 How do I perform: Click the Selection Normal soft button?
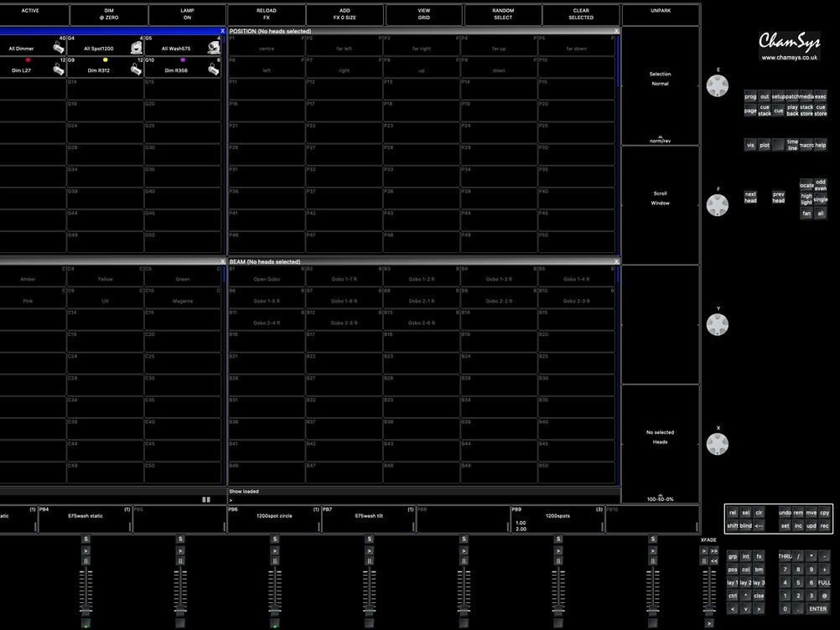click(660, 85)
